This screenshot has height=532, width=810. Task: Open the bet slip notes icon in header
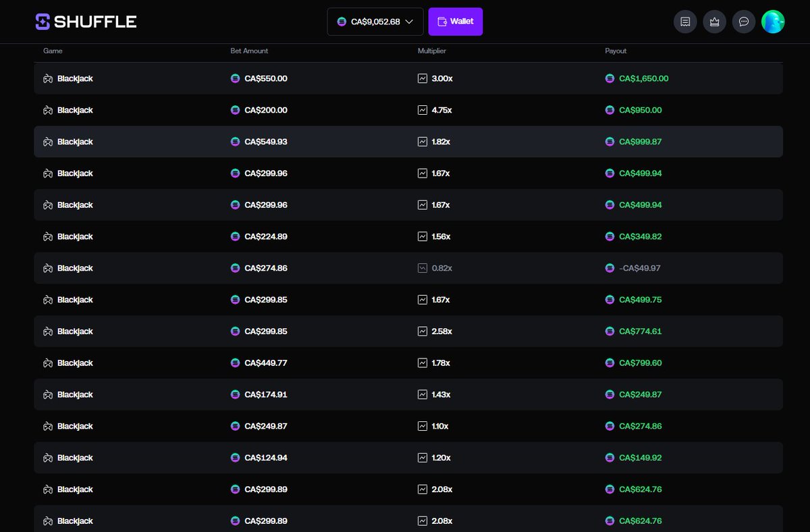click(x=685, y=22)
